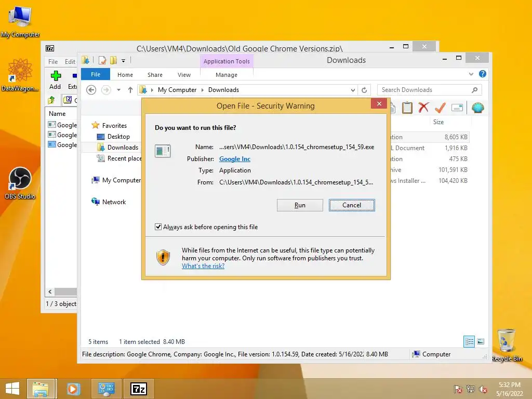Select the third Google entry in 7-Zip
532x399 pixels.
tap(62, 144)
